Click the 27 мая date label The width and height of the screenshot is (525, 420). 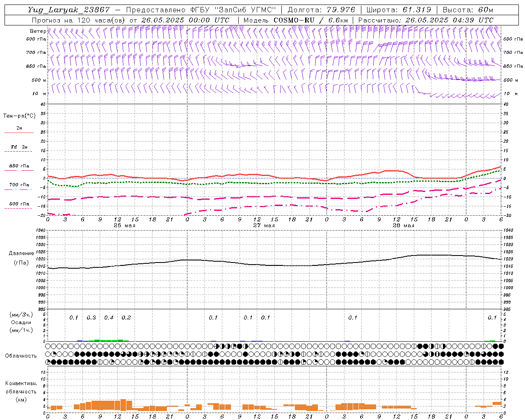coord(264,226)
